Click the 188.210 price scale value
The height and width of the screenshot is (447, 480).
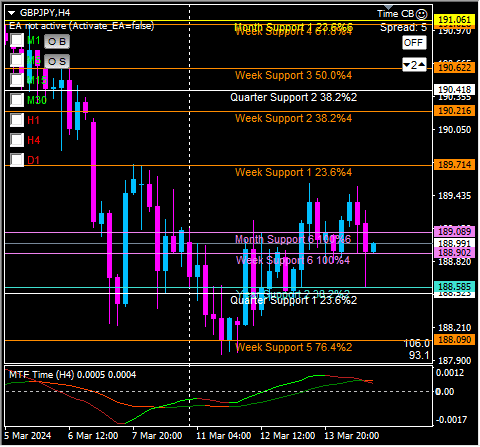click(x=454, y=328)
